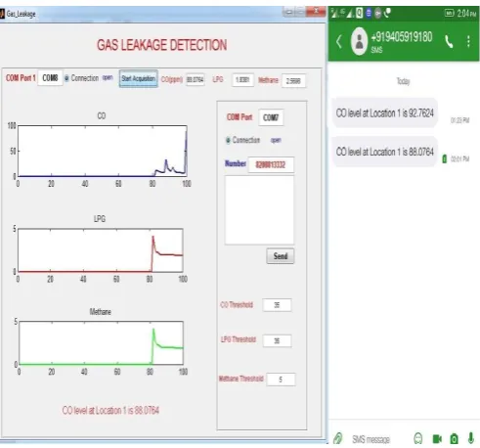The image size is (480, 448).
Task: Open the three-dot overflow menu
Action: [x=468, y=42]
